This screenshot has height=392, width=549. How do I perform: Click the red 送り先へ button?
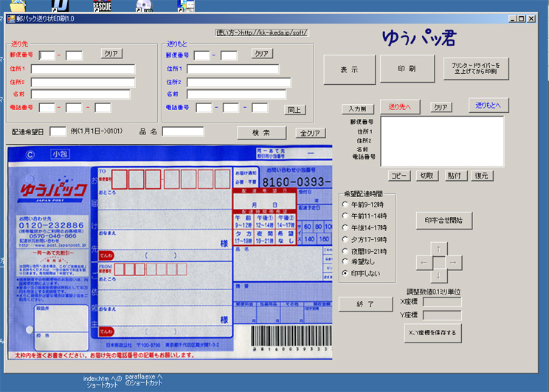tap(400, 107)
